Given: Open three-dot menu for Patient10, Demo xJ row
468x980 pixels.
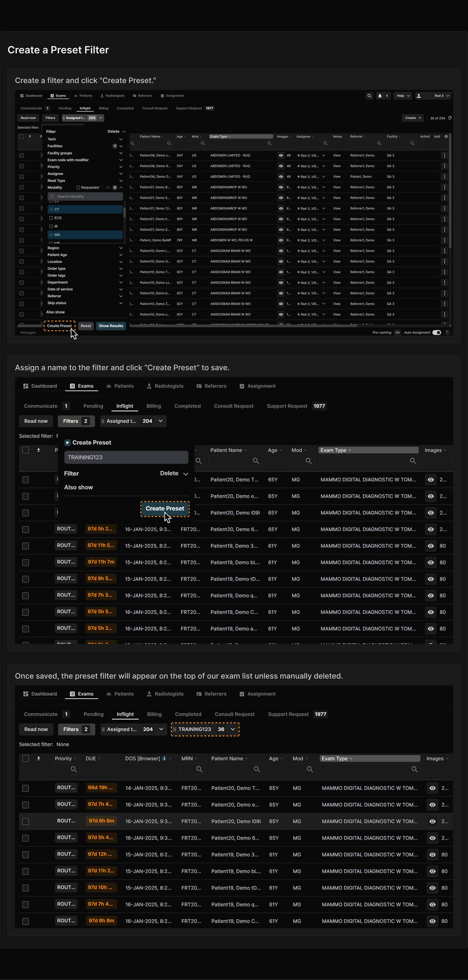Looking at the screenshot, I should (x=444, y=283).
